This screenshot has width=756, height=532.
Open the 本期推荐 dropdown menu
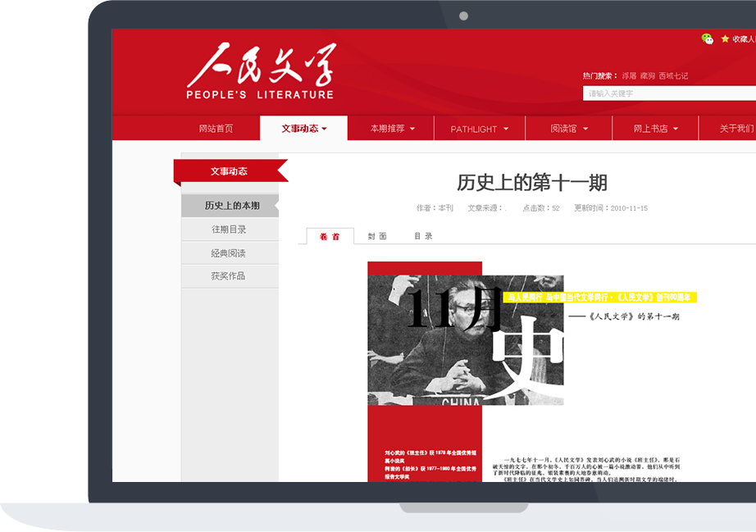(389, 129)
